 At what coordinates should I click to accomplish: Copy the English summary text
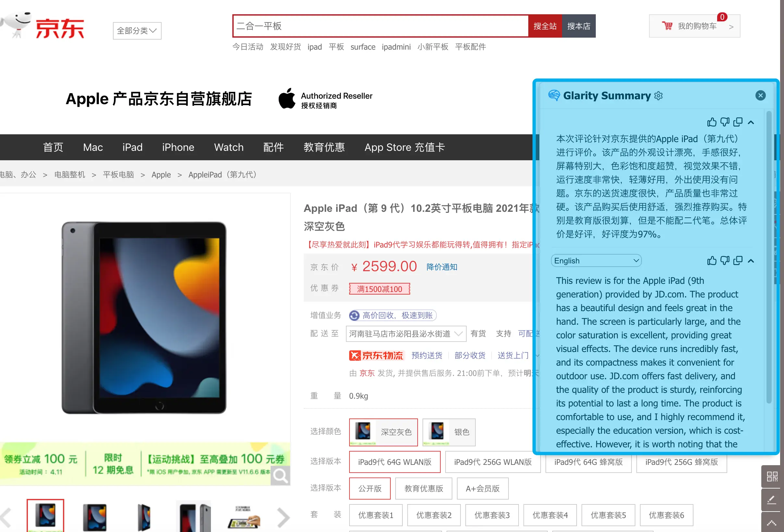point(738,260)
